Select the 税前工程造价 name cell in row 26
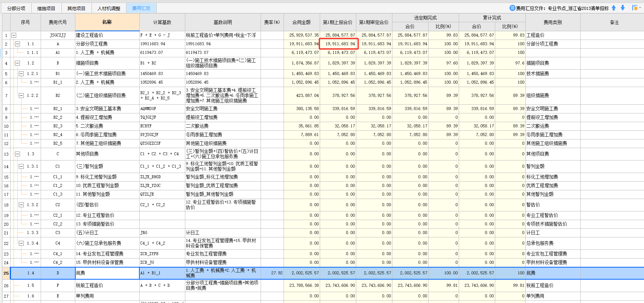This screenshot has height=303, width=644. 107,285
